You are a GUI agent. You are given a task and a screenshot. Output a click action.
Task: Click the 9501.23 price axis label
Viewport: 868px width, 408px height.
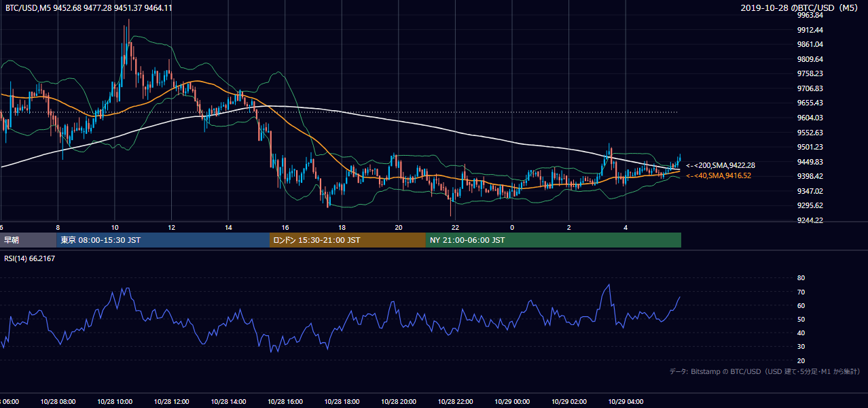(810, 147)
